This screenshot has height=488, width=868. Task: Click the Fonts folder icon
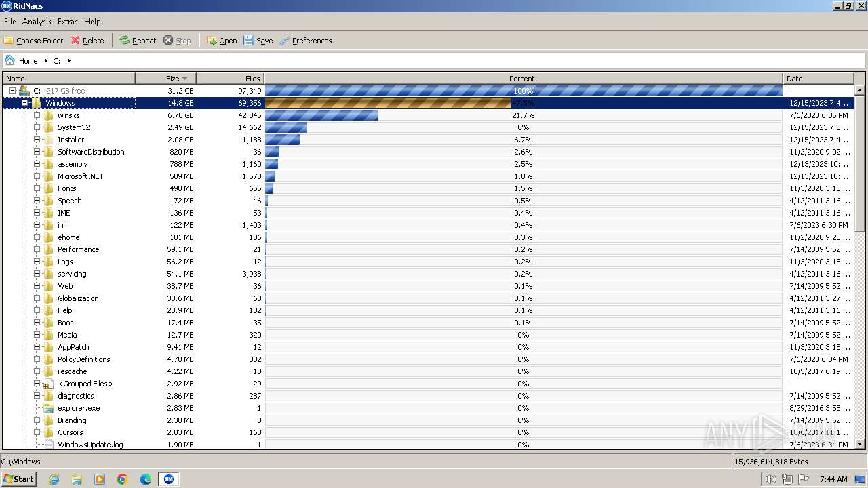pyautogui.click(x=48, y=188)
